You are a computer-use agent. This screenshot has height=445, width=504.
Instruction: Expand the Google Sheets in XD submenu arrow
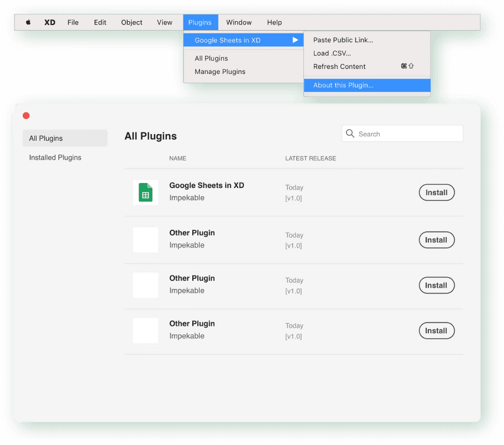click(x=296, y=40)
